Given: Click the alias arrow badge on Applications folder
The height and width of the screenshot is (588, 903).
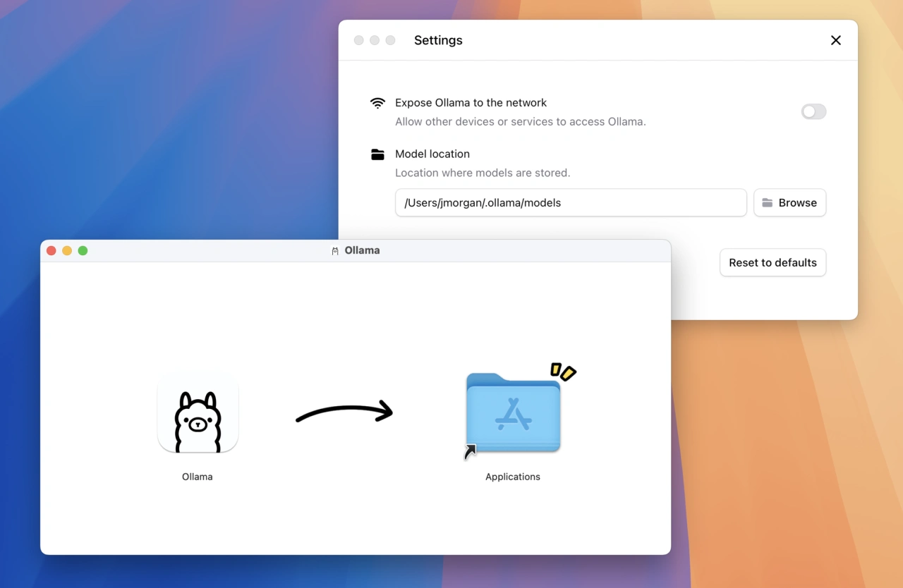Looking at the screenshot, I should click(470, 452).
